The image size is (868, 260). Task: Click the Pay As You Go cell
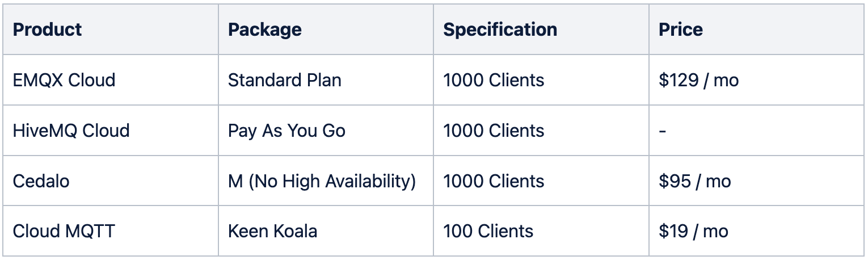coord(286,131)
